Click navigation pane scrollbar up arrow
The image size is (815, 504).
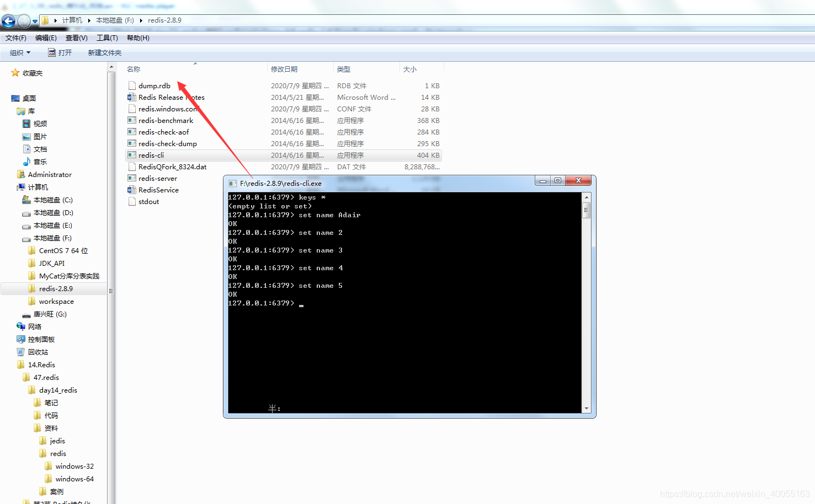point(111,67)
